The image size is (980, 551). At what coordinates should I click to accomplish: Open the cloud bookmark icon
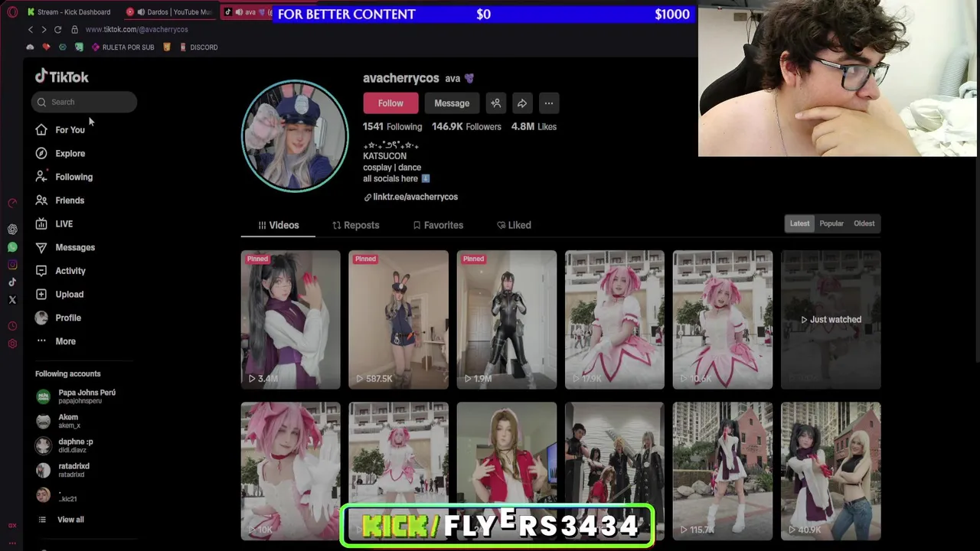pos(30,47)
